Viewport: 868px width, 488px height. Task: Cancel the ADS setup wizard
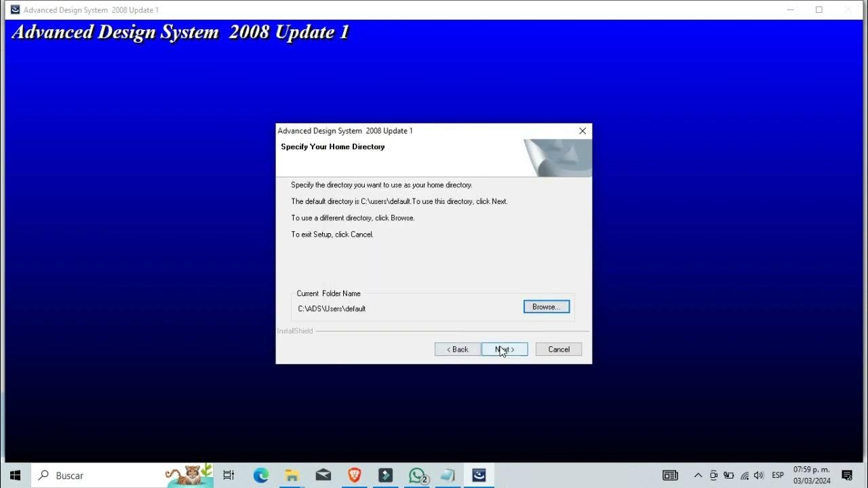point(559,350)
